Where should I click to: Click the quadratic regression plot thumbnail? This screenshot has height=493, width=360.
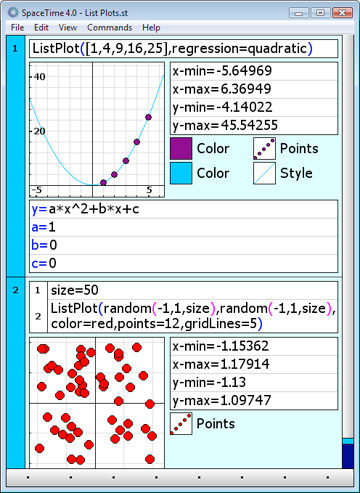pos(97,130)
